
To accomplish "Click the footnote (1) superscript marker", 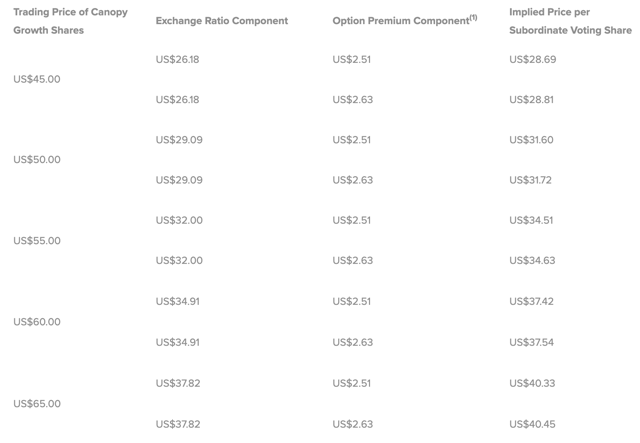I will (473, 17).
